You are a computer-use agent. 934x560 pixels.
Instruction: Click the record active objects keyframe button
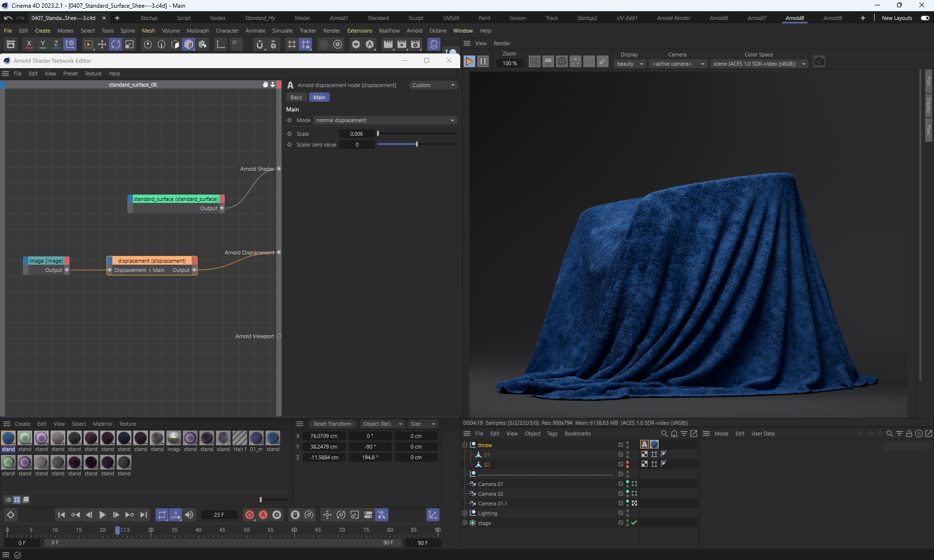(250, 515)
